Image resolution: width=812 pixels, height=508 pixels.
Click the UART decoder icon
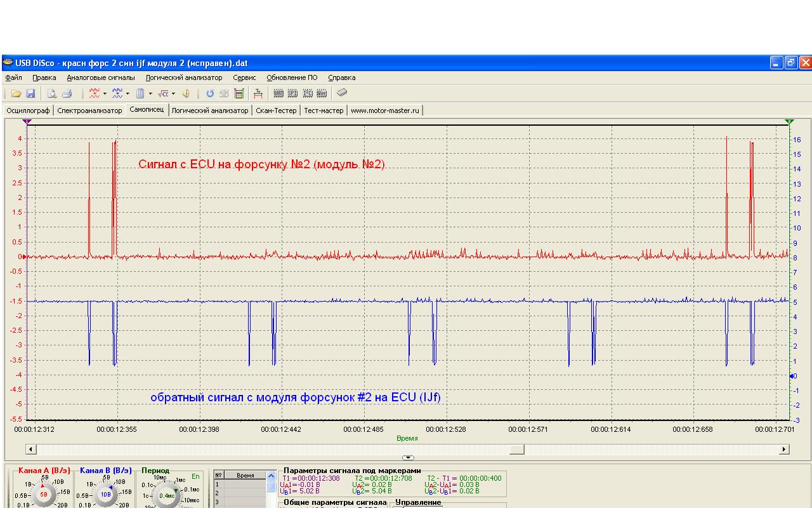pos(278,93)
